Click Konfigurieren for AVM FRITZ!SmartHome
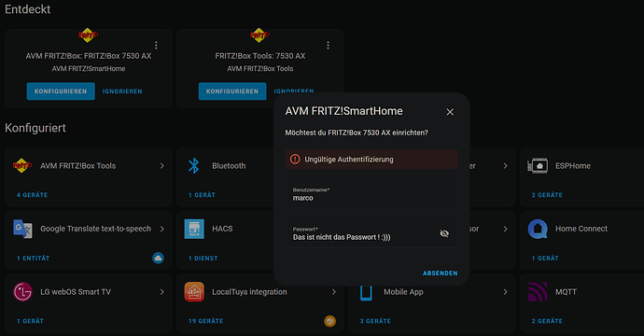 pos(61,91)
